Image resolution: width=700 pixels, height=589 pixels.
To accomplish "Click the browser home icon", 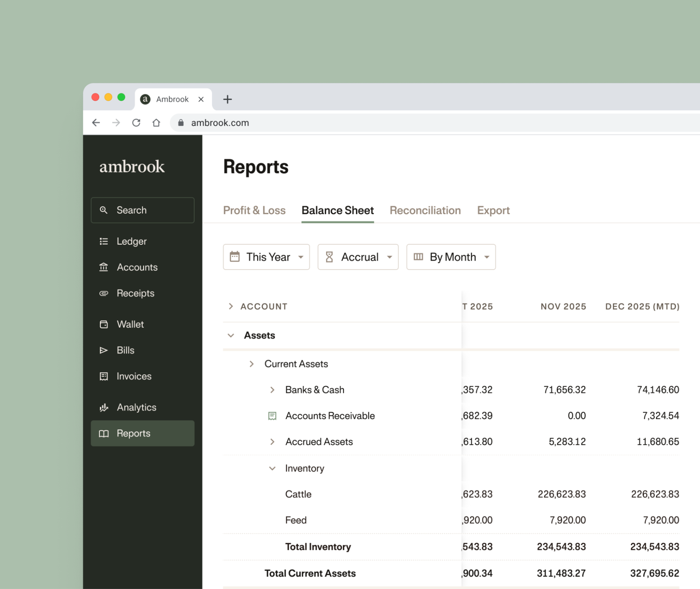I will [156, 123].
